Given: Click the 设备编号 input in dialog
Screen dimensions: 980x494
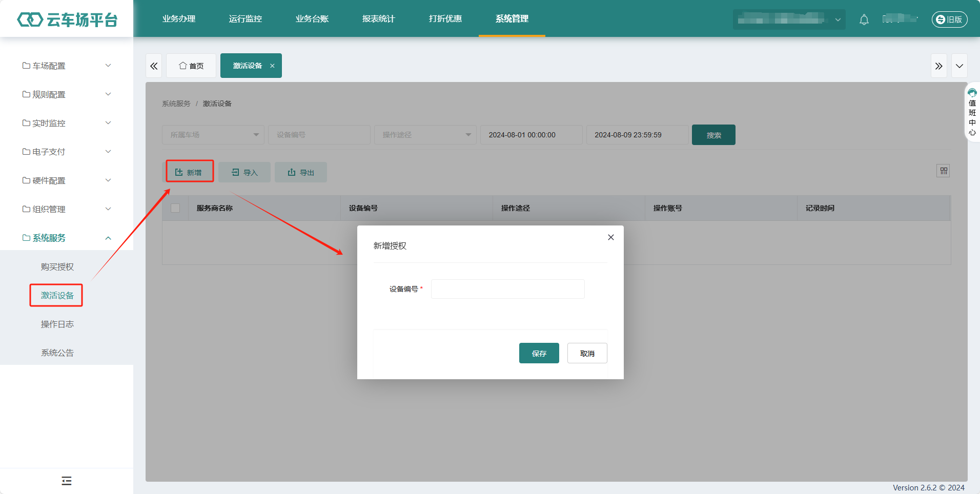Looking at the screenshot, I should 508,289.
